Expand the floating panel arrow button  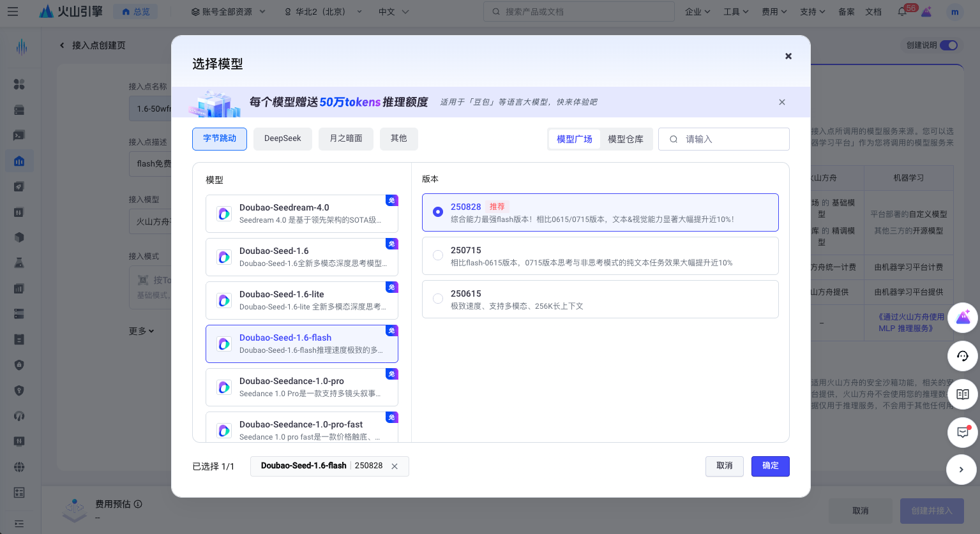[961, 470]
